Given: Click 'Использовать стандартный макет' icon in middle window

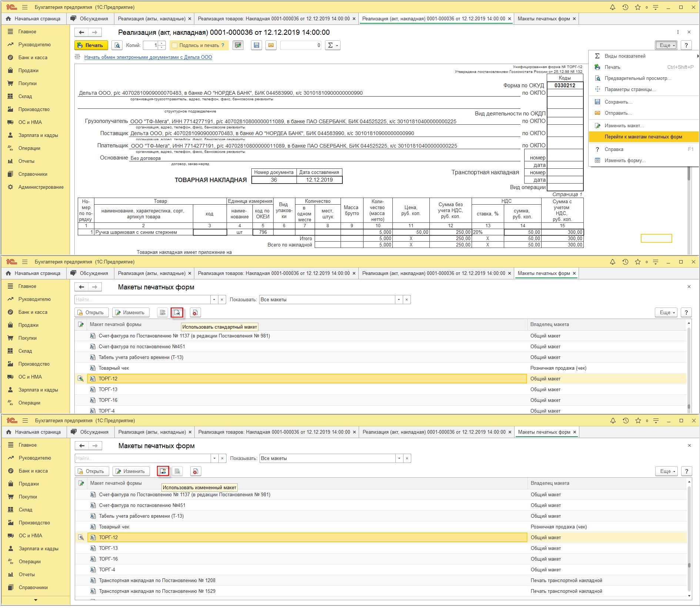Looking at the screenshot, I should (x=177, y=312).
